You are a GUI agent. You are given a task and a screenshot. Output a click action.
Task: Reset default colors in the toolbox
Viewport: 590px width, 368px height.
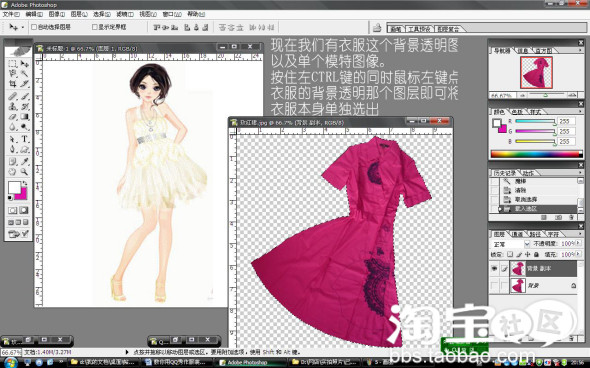pos(10,198)
